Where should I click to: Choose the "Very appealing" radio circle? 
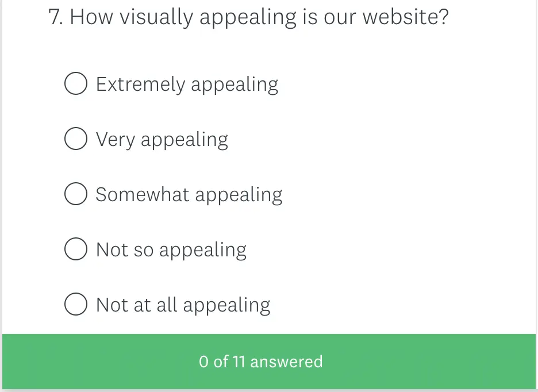coord(76,139)
